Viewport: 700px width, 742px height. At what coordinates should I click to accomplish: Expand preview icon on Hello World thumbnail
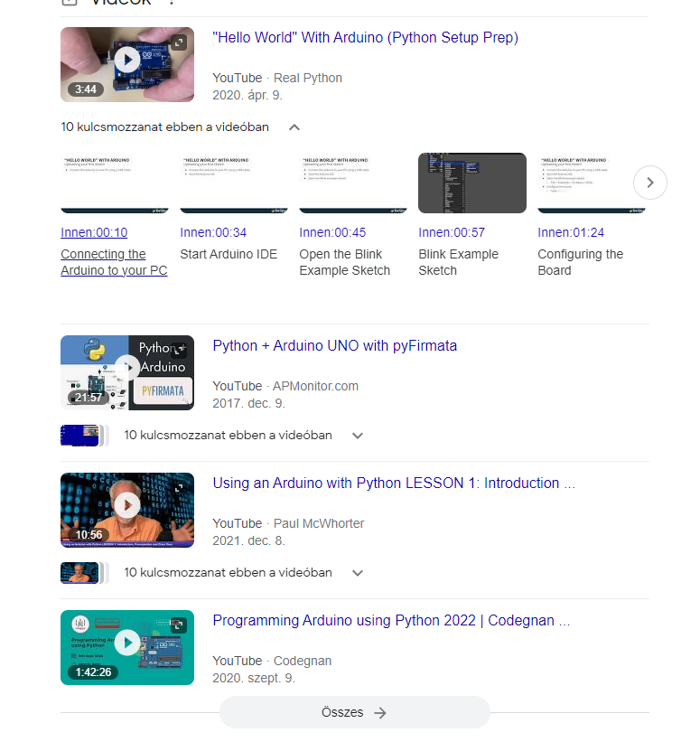pyautogui.click(x=178, y=43)
